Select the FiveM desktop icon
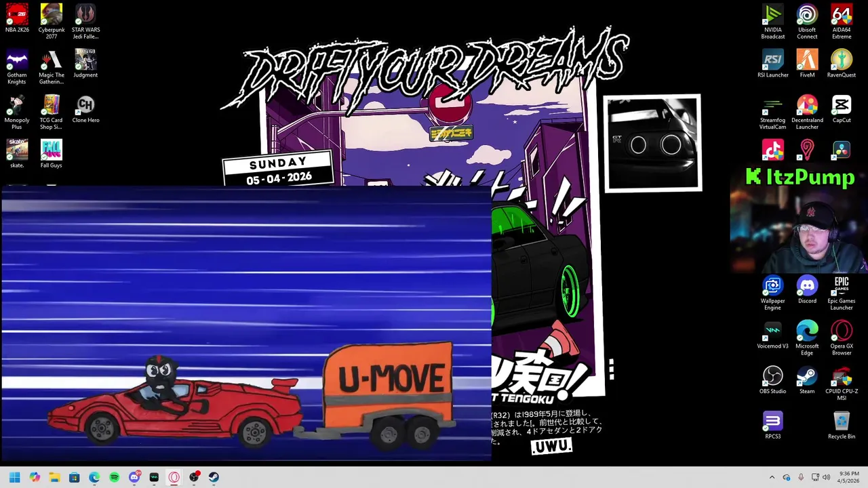 pos(807,64)
